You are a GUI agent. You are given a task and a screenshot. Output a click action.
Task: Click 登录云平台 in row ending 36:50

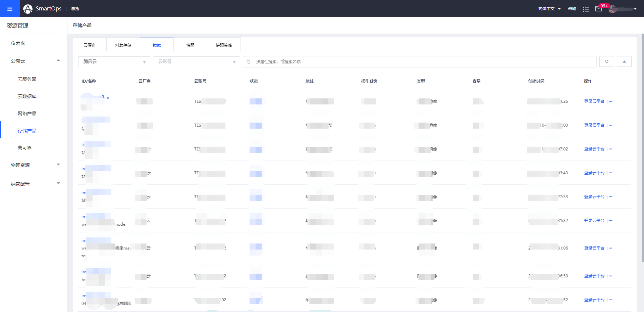(594, 276)
